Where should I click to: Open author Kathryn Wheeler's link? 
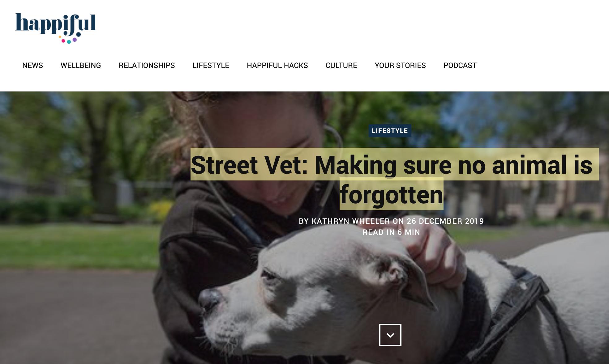pyautogui.click(x=350, y=221)
